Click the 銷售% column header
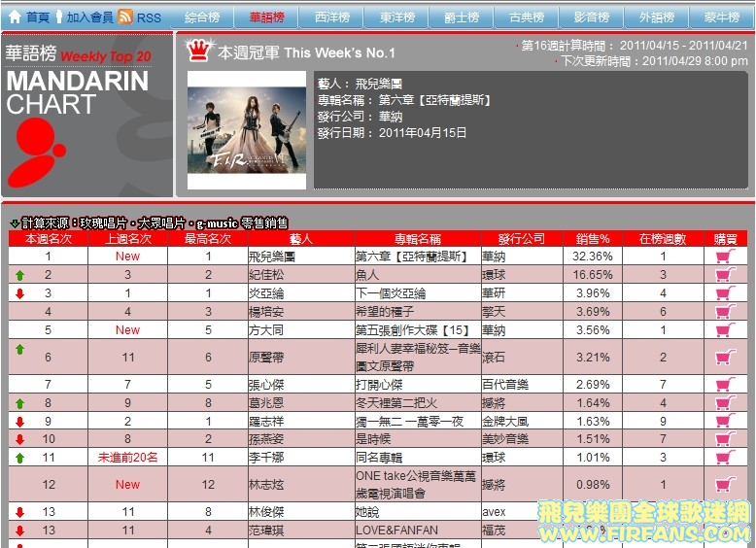This screenshot has width=756, height=548. point(593,239)
